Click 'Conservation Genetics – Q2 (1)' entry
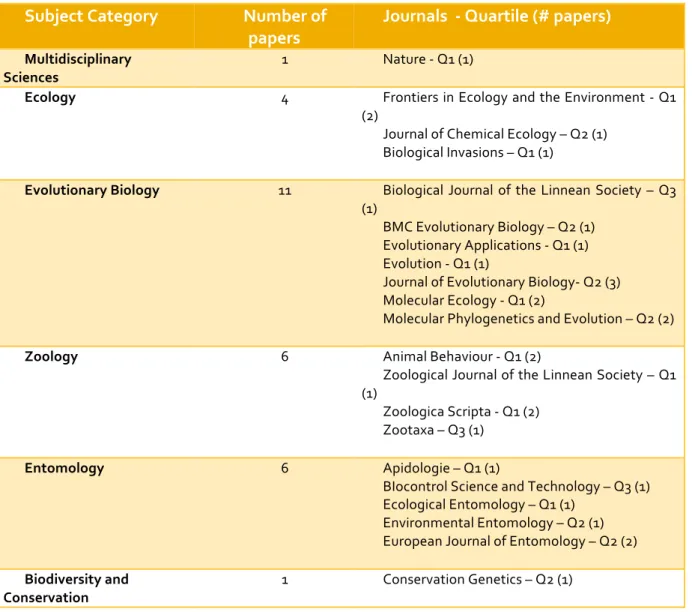692x612 pixels. pos(478,579)
